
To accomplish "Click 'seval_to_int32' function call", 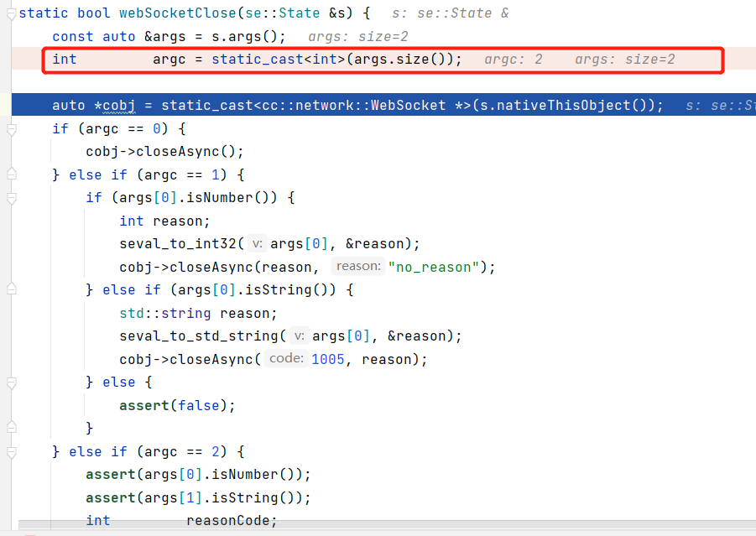I will pos(178,244).
